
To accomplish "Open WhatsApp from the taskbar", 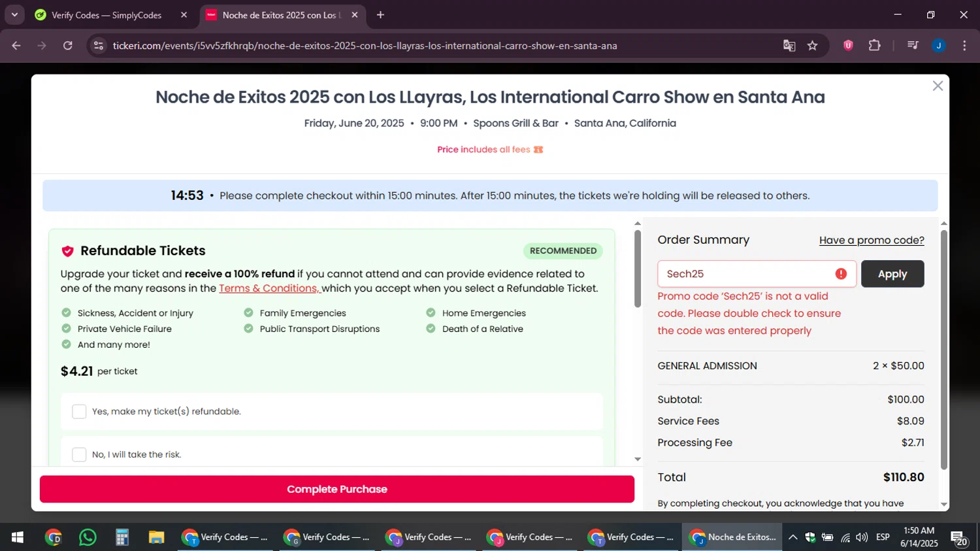I will click(x=88, y=537).
